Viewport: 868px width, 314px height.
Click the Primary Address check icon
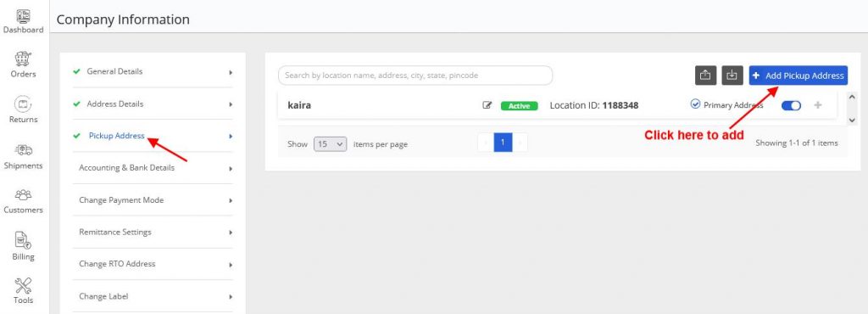coord(696,104)
